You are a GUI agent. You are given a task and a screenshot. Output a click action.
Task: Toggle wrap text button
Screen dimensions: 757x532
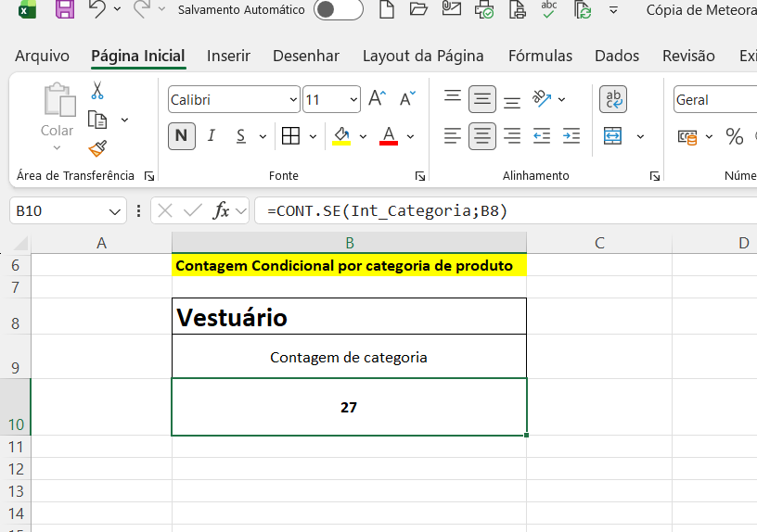tap(613, 99)
